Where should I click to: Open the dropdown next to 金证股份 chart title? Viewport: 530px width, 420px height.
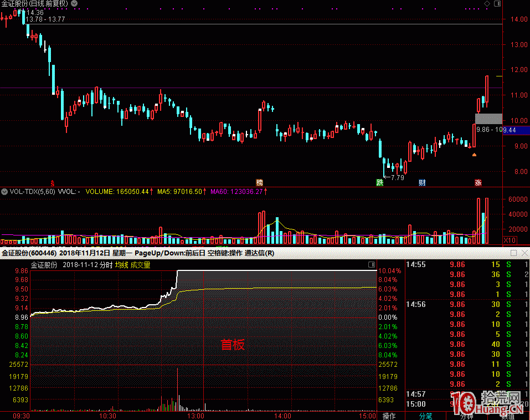(74, 3)
